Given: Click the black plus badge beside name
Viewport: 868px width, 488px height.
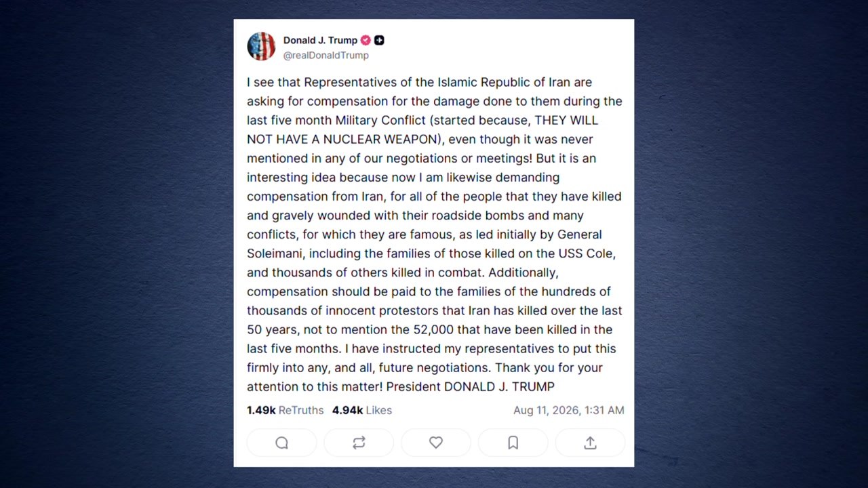Looking at the screenshot, I should [379, 40].
